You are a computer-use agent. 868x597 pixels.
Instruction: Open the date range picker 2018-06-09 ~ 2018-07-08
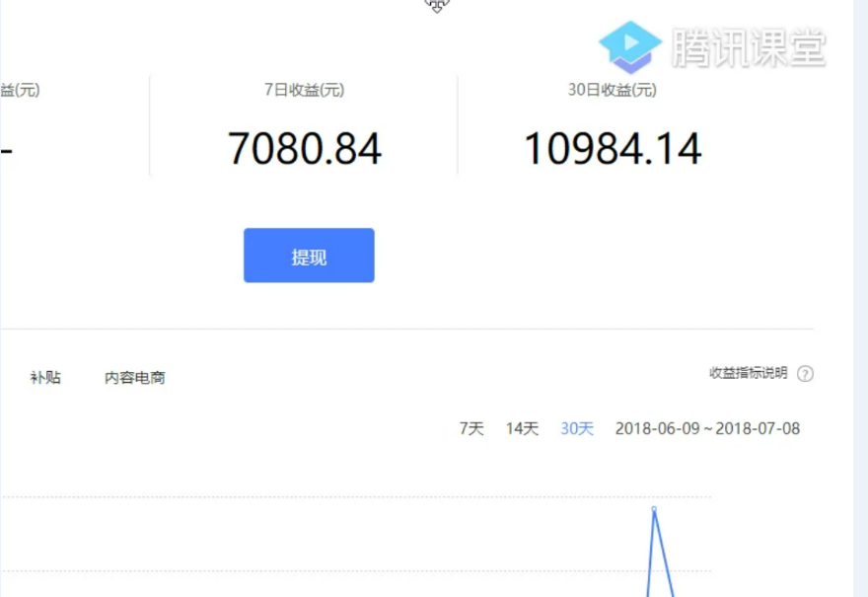tap(707, 428)
